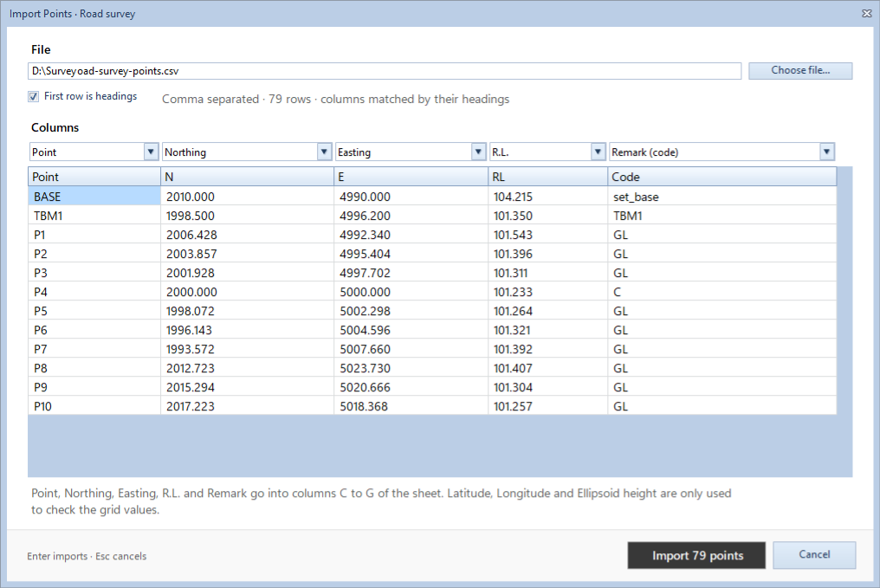Select the P4 point cell
Image resolution: width=880 pixels, height=588 pixels.
[x=94, y=292]
